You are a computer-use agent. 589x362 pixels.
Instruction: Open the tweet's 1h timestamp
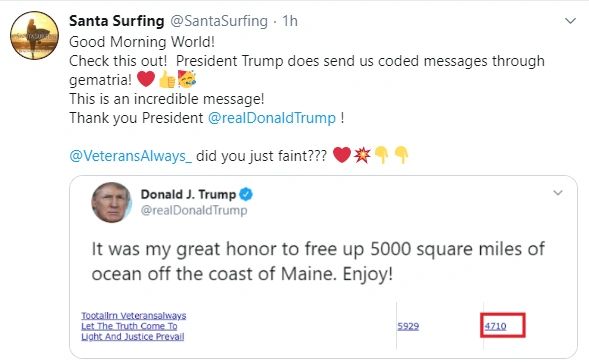(x=290, y=21)
